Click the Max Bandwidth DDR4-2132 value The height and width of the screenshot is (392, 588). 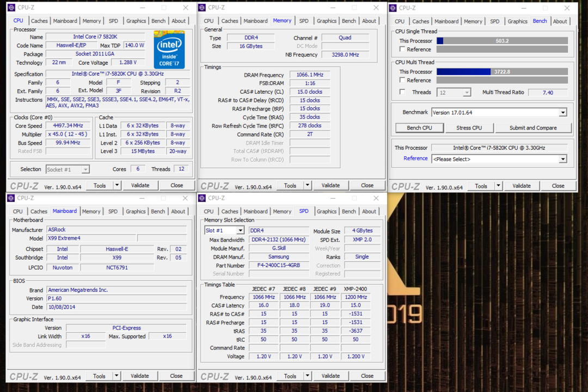tap(279, 240)
